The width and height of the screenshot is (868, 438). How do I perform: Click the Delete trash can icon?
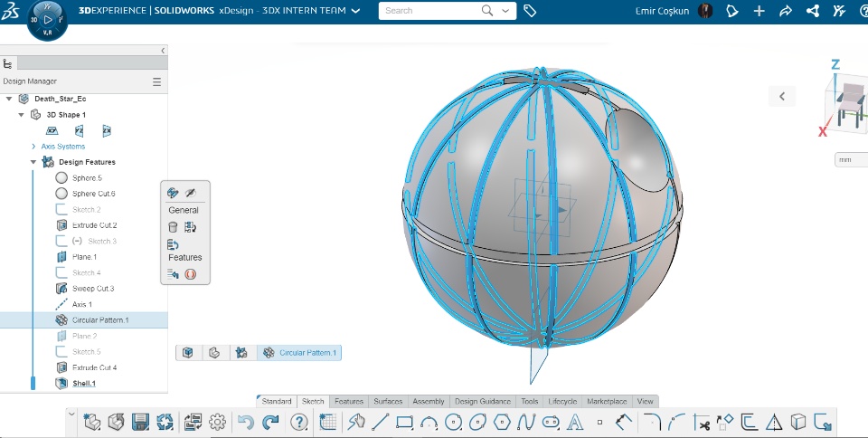pyautogui.click(x=173, y=227)
